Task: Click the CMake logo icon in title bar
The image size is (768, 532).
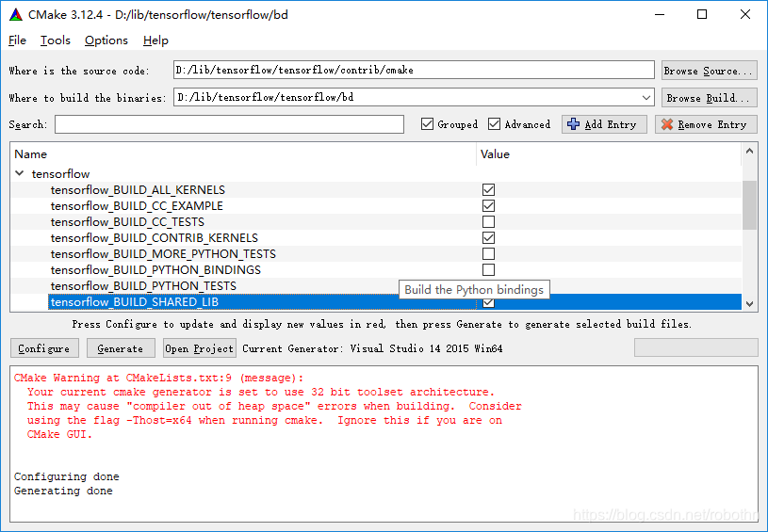Action: coord(16,15)
